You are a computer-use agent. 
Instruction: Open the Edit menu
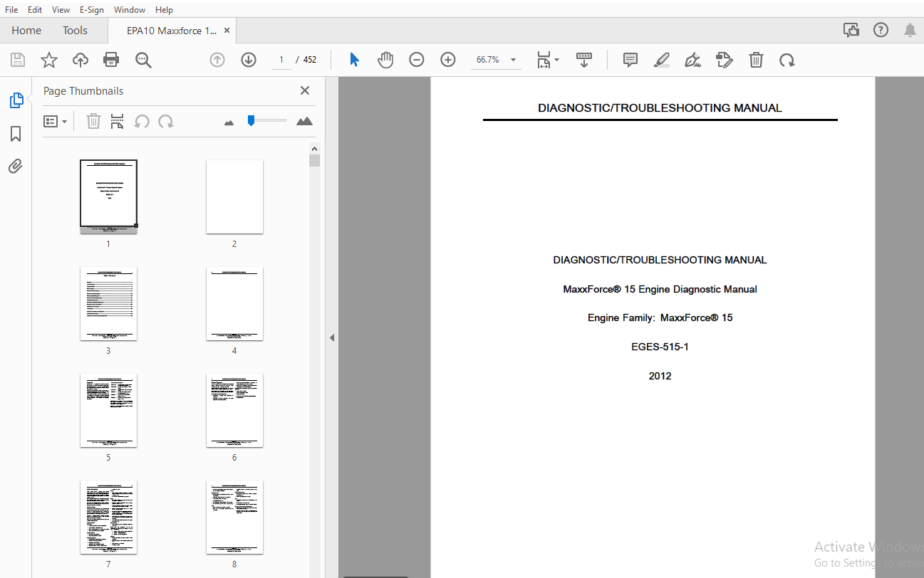tap(35, 10)
